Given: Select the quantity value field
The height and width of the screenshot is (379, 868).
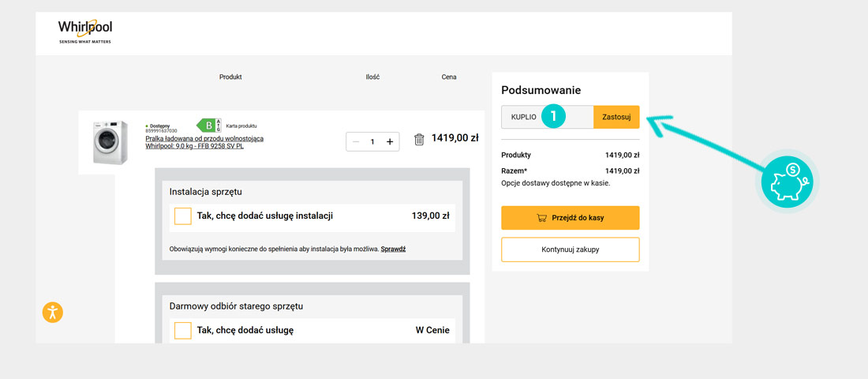Looking at the screenshot, I should (372, 141).
